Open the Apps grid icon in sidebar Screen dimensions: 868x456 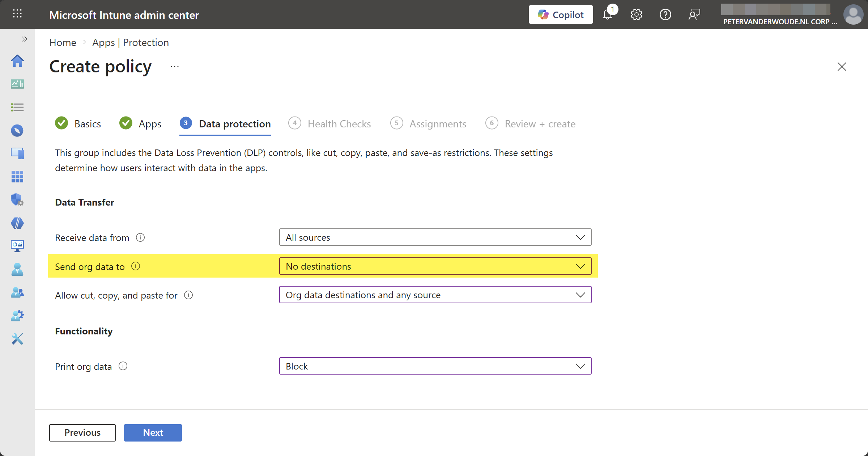[x=17, y=177]
